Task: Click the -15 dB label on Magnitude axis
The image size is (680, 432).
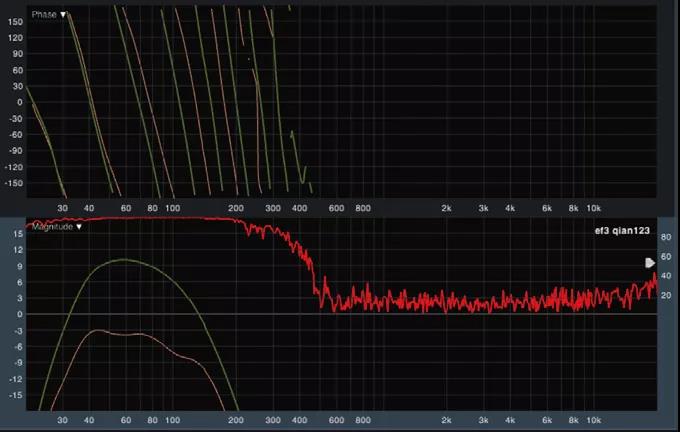Action: click(16, 395)
